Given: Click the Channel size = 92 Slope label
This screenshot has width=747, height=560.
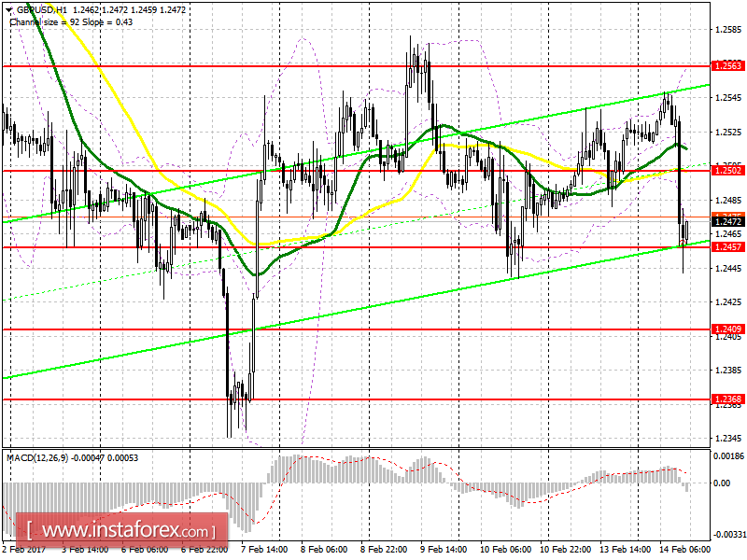Looking at the screenshot, I should point(55,21).
